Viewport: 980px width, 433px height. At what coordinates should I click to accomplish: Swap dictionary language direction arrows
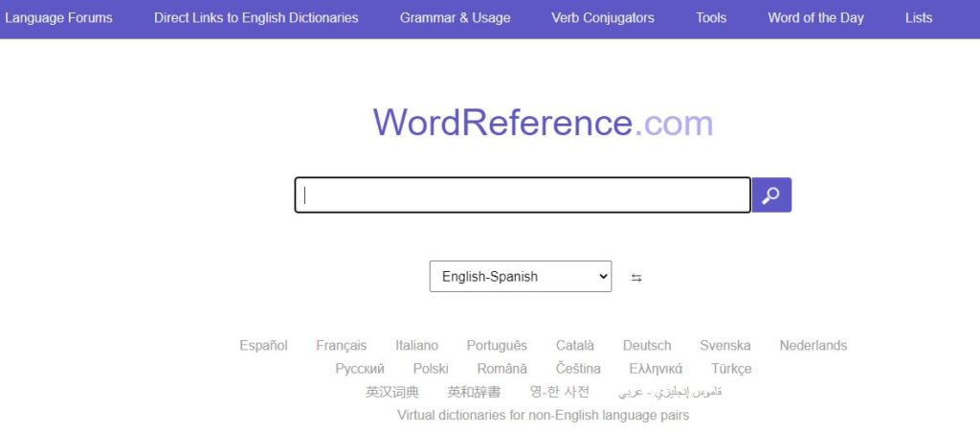636,278
